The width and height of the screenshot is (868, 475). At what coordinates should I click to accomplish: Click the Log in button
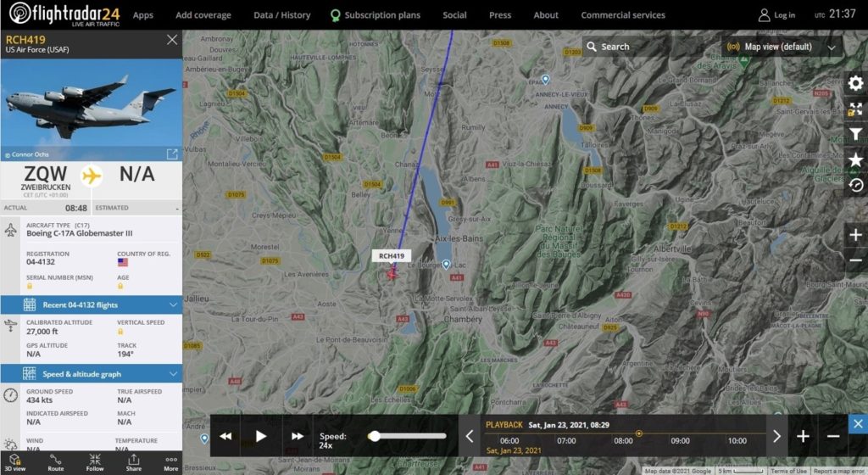776,15
